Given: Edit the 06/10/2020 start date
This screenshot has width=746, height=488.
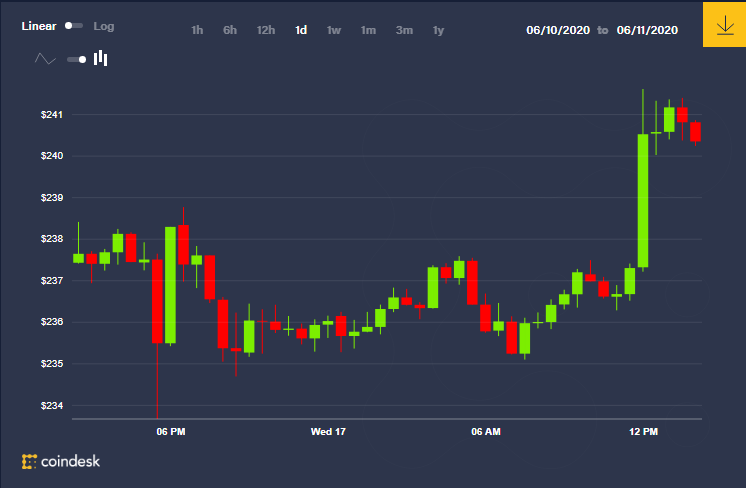Looking at the screenshot, I should [558, 30].
